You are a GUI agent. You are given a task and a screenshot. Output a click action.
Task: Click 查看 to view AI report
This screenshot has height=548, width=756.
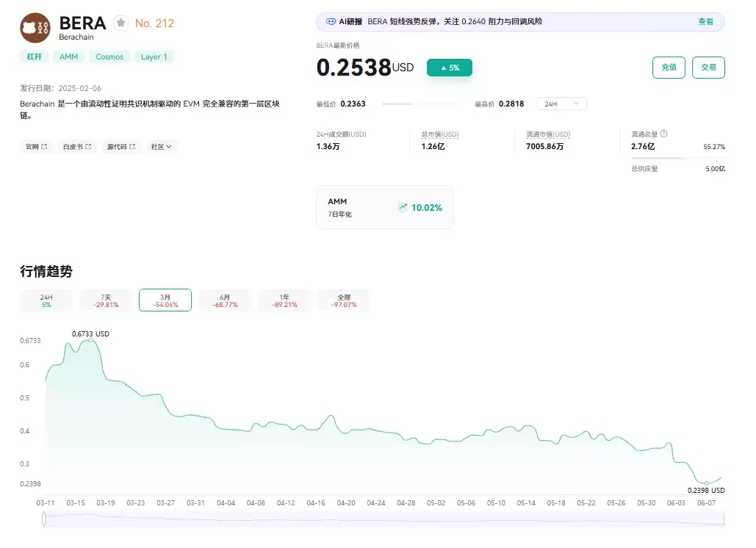tap(705, 22)
